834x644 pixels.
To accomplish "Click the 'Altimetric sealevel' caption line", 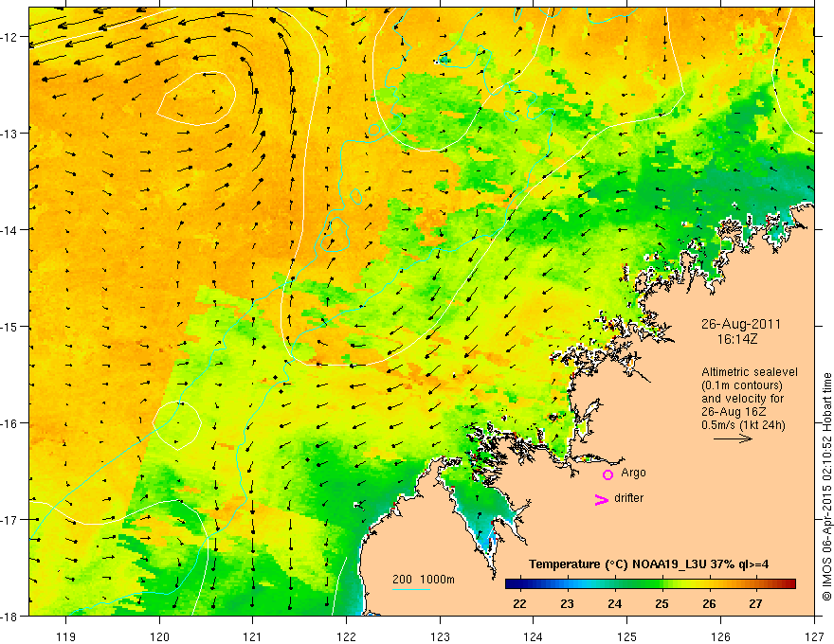I will (750, 372).
